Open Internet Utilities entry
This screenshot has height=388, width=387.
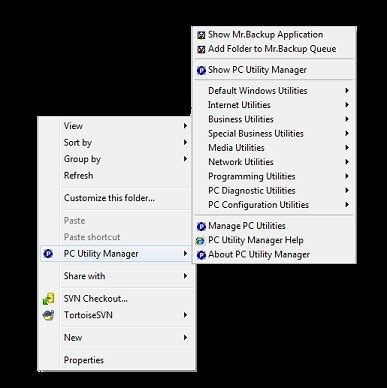(274, 105)
